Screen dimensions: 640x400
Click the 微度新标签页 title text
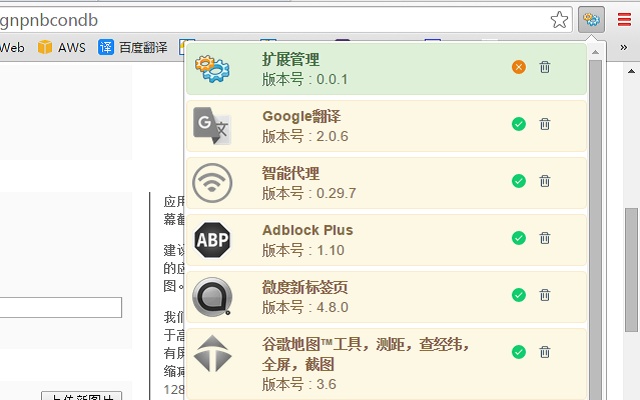305,287
